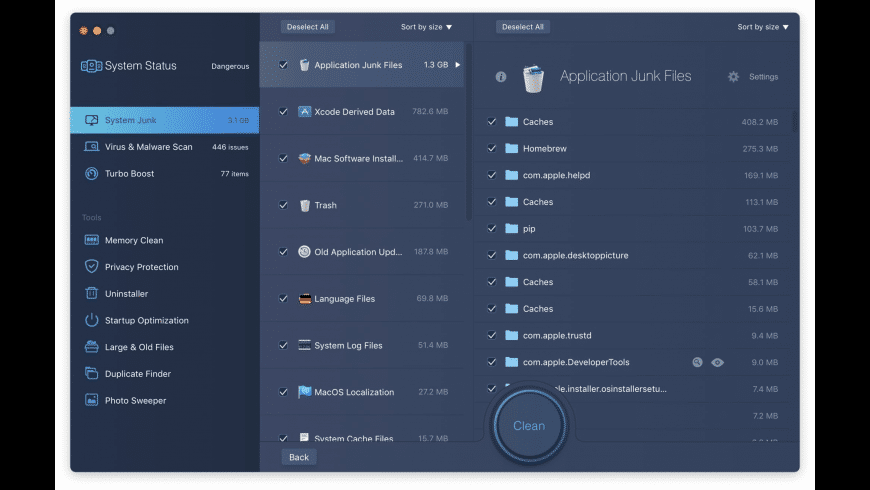Click Deselect All in details pane
Screen dimensions: 870x490
pyautogui.click(x=523, y=27)
